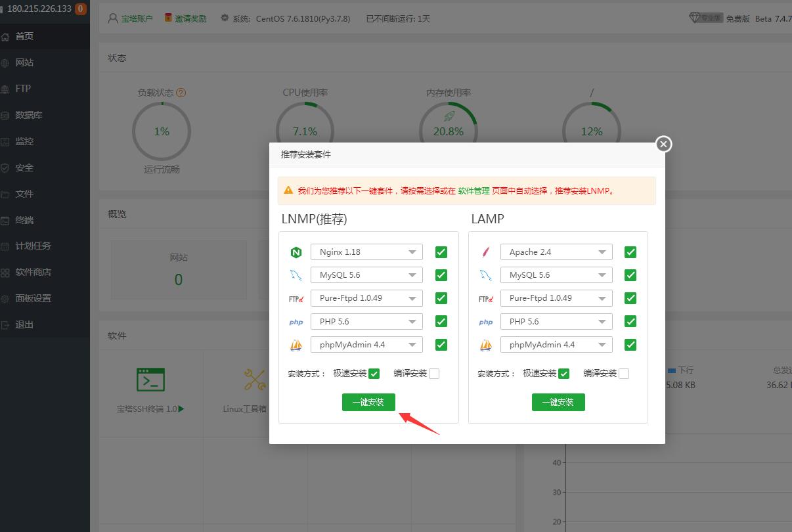Open LAMP PHP 5.6 version dropdown

tap(556, 321)
